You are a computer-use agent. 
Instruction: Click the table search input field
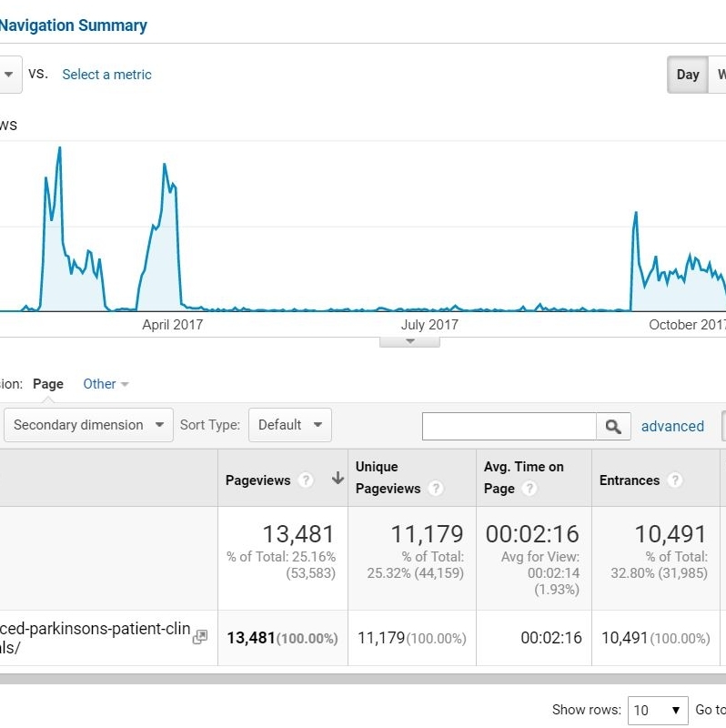(x=509, y=426)
